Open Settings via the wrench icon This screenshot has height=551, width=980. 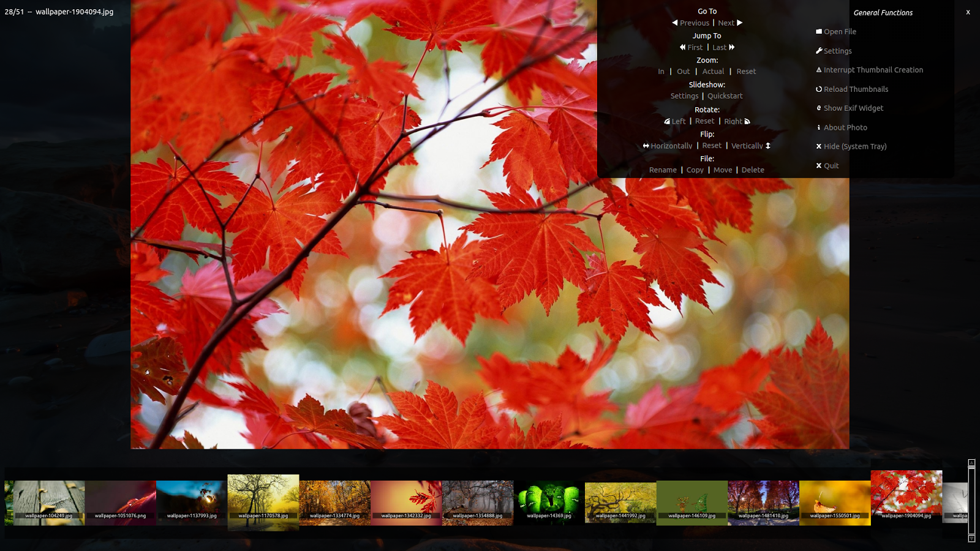click(x=820, y=51)
